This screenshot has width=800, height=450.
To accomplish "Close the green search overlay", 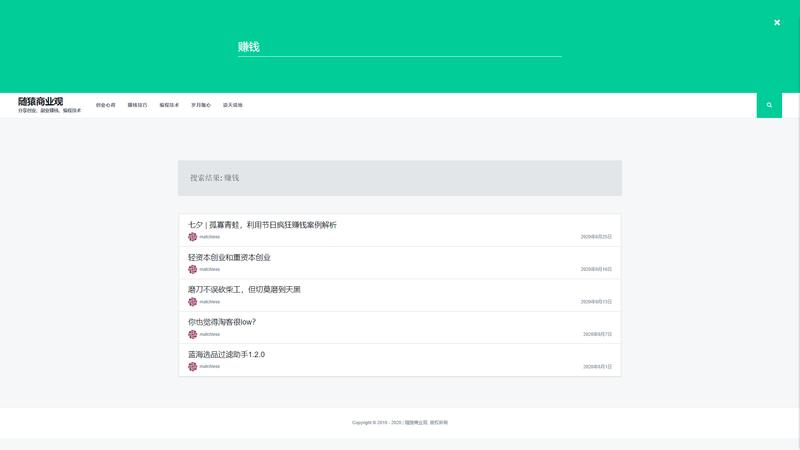I will 777,22.
